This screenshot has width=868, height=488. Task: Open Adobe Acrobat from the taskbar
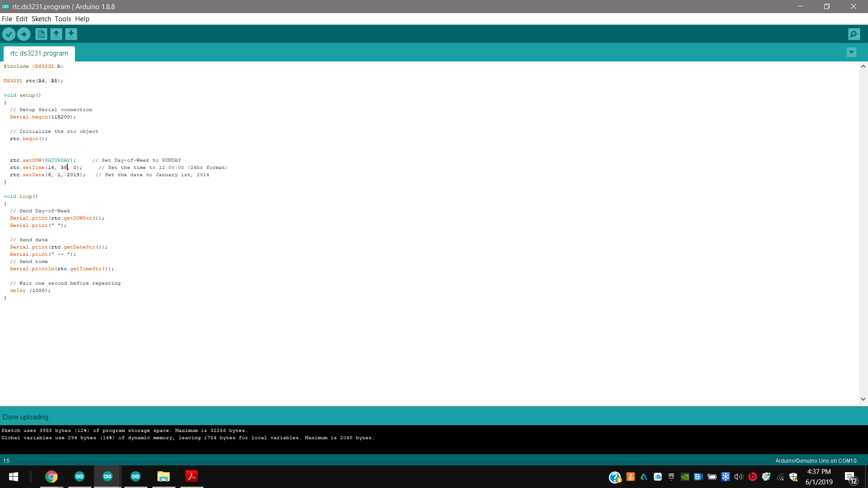pyautogui.click(x=191, y=476)
